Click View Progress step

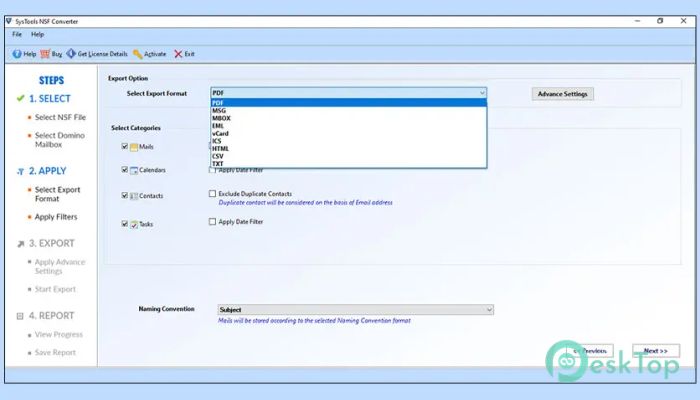(x=59, y=334)
